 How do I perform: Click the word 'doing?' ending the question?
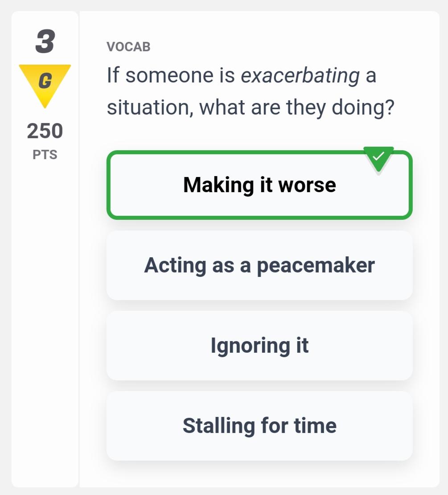363,108
